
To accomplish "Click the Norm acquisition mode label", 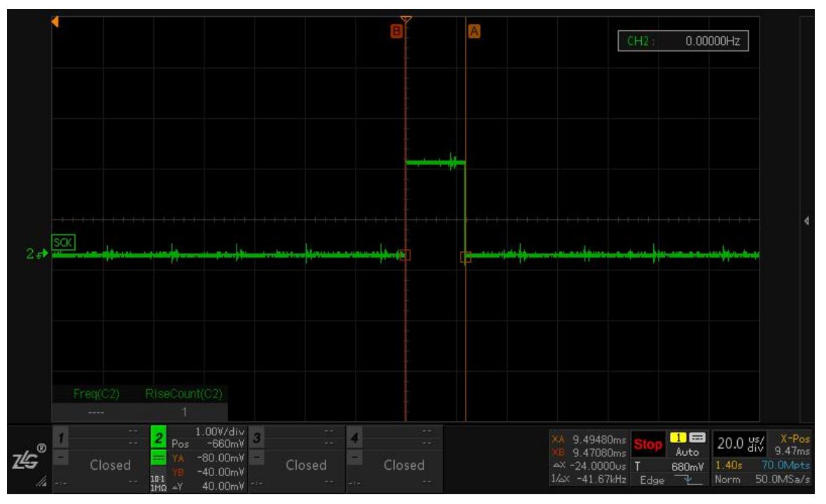I will (x=727, y=479).
